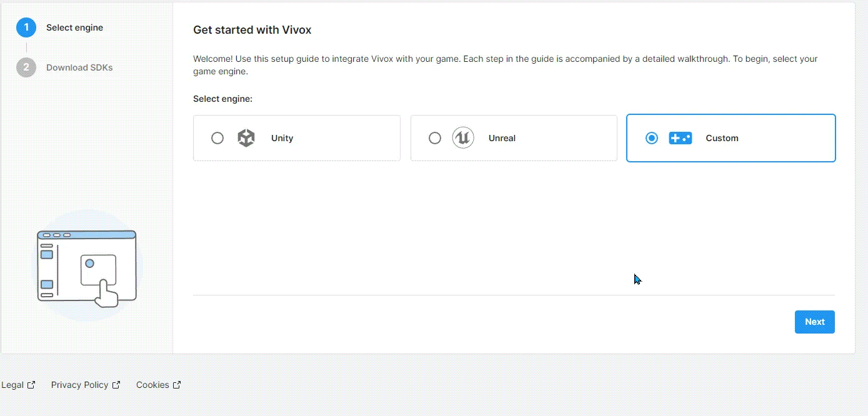Click the sidebar setup illustration
The image size is (868, 416).
(86, 267)
